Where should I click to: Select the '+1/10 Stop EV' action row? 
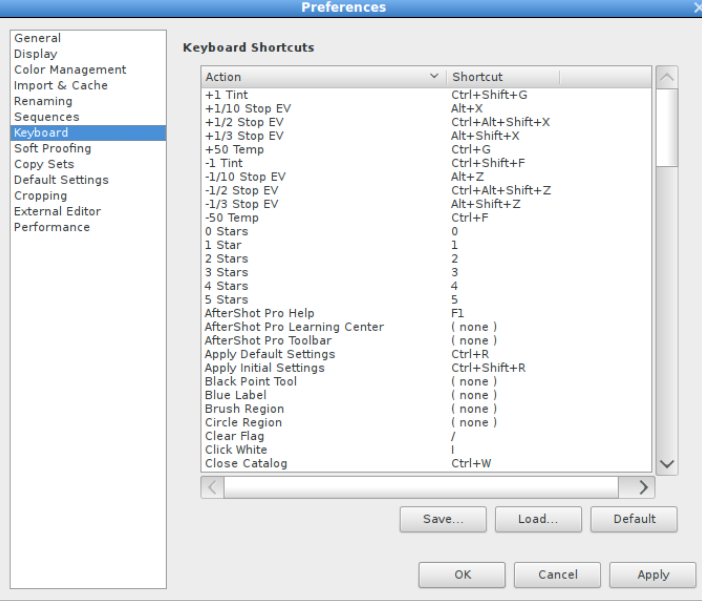click(427, 108)
